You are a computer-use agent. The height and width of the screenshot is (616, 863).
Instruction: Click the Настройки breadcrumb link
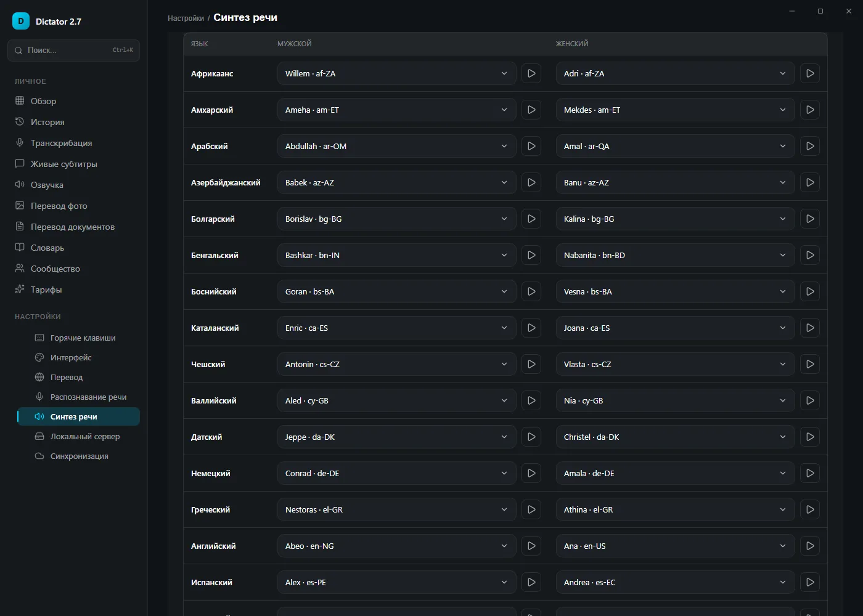[x=186, y=18]
